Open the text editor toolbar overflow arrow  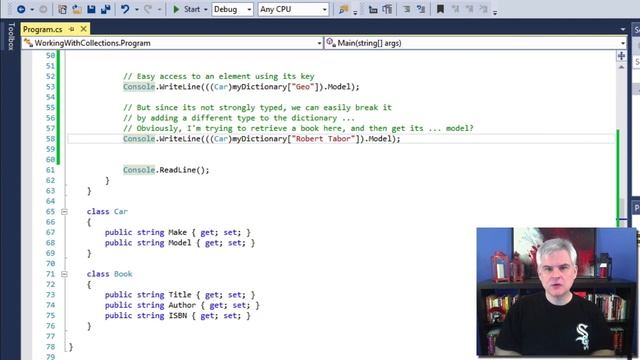tap(495, 12)
